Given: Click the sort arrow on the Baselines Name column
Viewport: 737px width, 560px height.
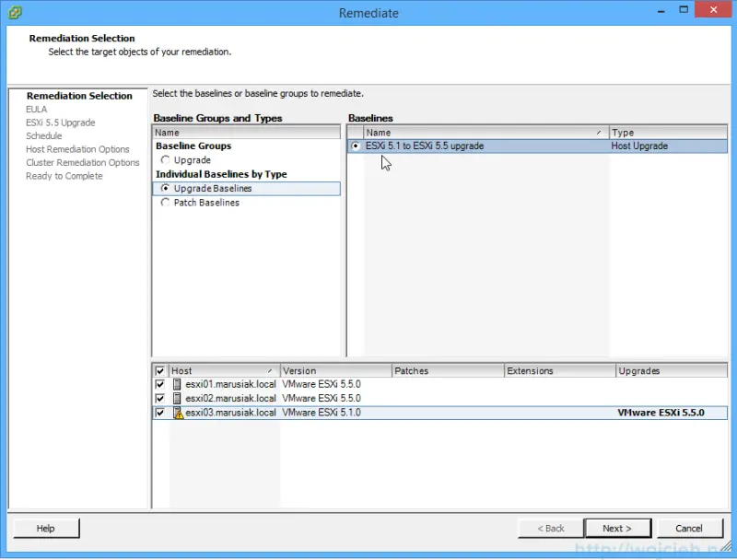Looking at the screenshot, I should tap(599, 132).
